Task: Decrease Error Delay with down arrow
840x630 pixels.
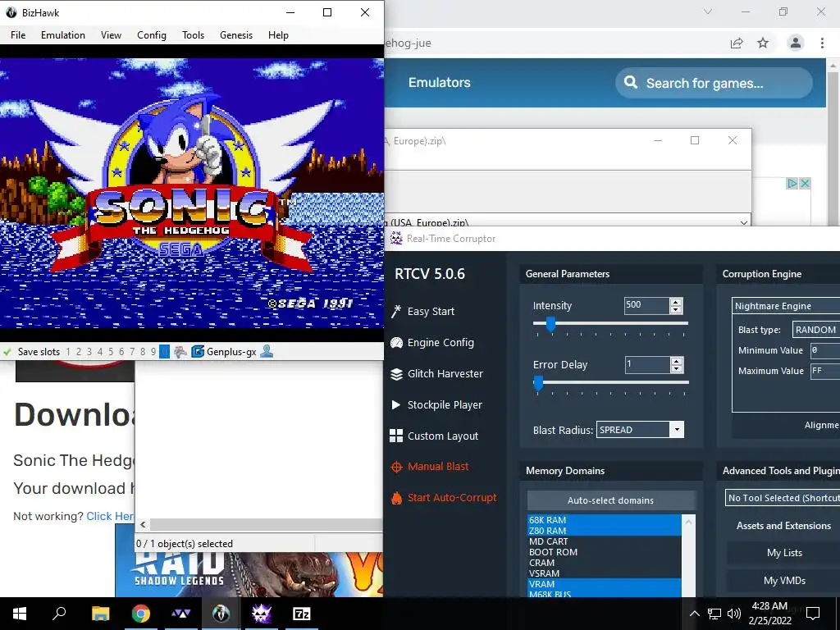Action: point(677,368)
